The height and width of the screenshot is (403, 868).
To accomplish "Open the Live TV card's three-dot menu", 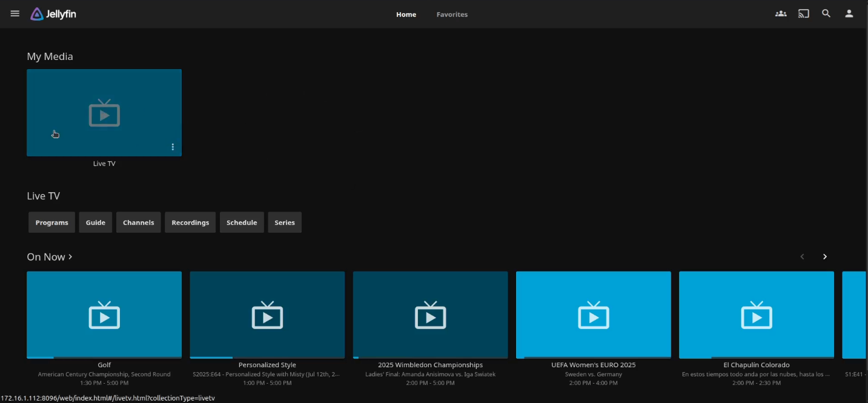I will pos(173,147).
